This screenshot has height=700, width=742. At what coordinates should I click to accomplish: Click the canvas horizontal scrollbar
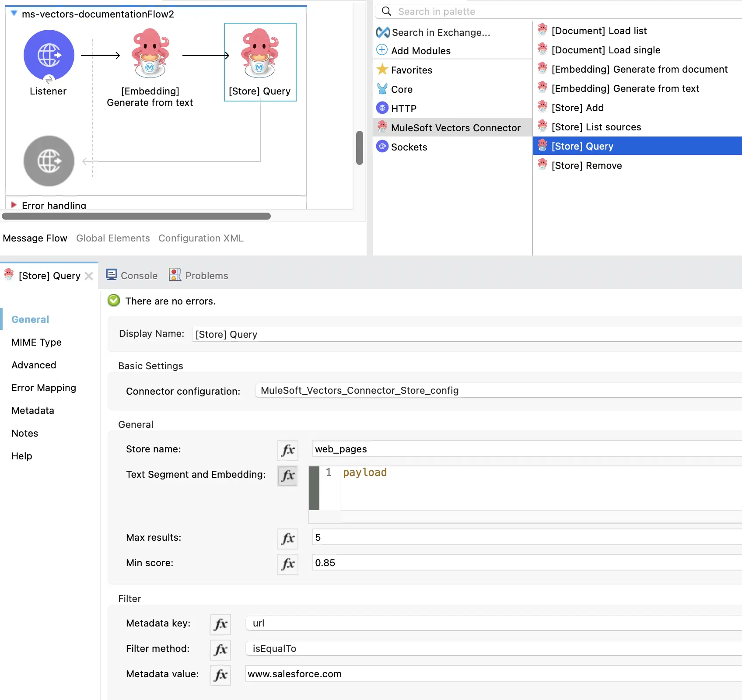coord(136,216)
